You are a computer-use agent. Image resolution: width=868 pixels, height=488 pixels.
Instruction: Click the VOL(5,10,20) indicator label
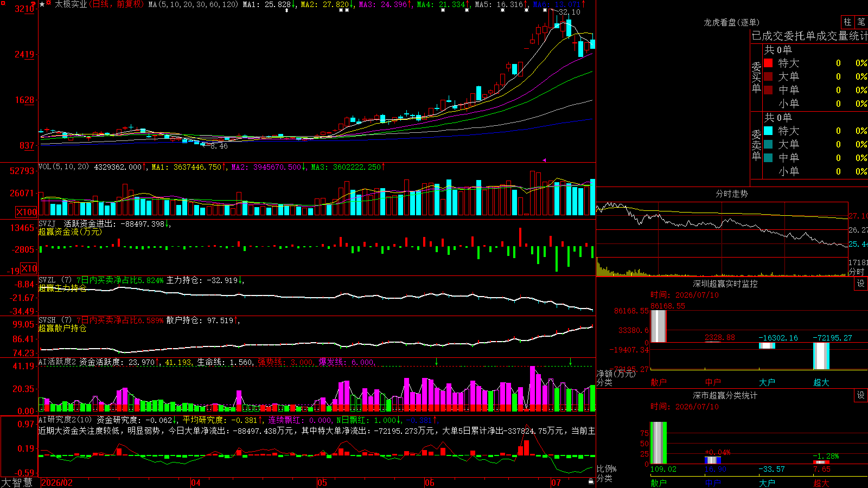click(63, 166)
